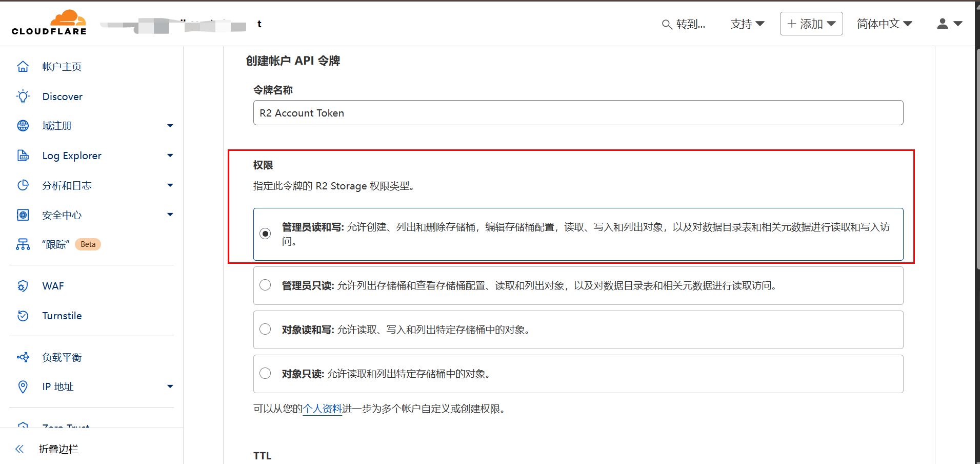Open WAF in the sidebar
Viewport: 980px width, 464px height.
pyautogui.click(x=53, y=286)
